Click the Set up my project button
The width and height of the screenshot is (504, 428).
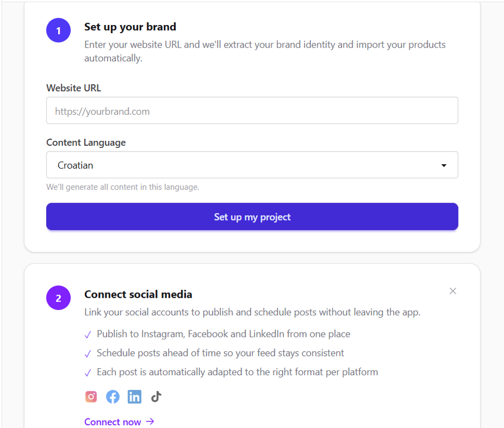click(x=252, y=217)
